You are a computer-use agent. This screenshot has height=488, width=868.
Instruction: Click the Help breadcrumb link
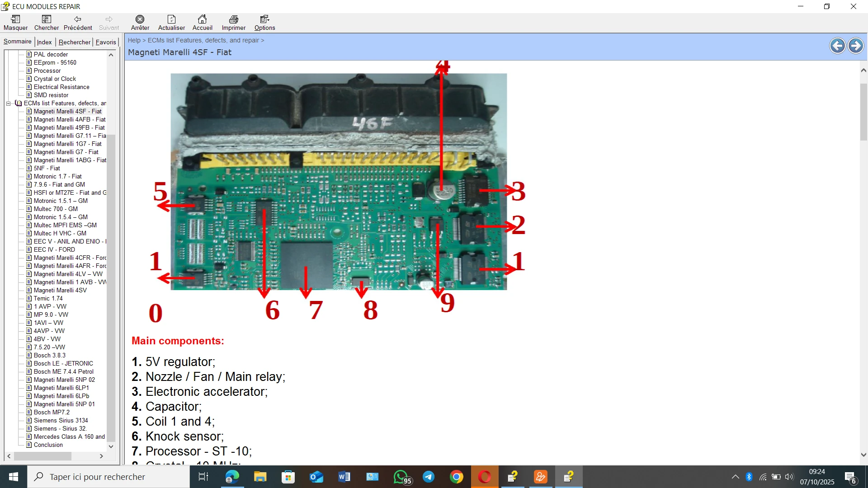[x=134, y=40]
